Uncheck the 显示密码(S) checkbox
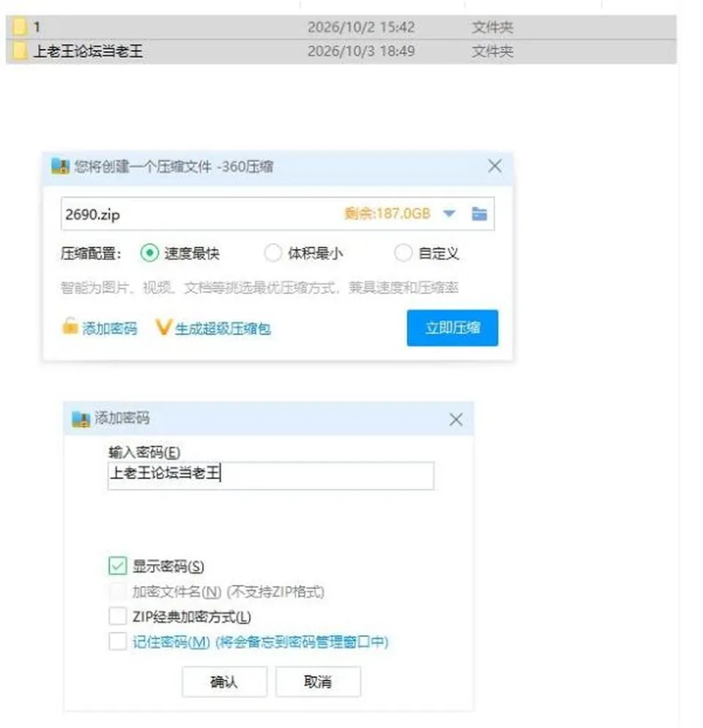Viewport: 703px width, 728px height. 117,565
